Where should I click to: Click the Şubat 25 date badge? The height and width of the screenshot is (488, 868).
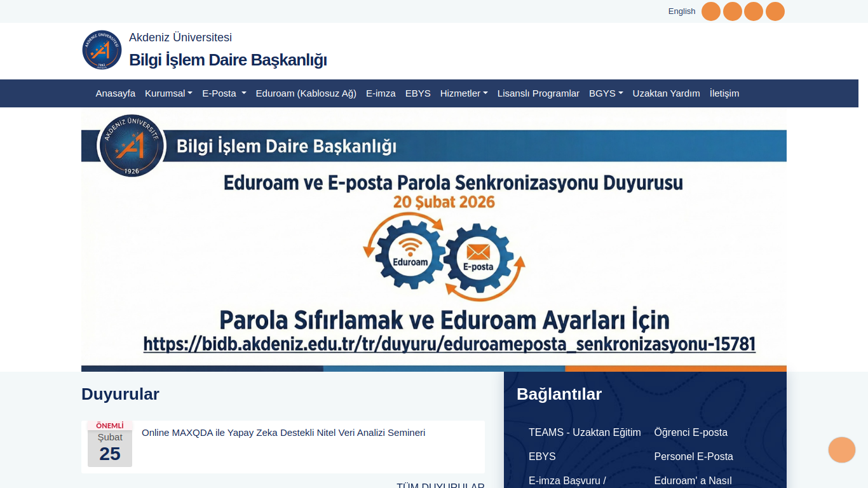[110, 447]
